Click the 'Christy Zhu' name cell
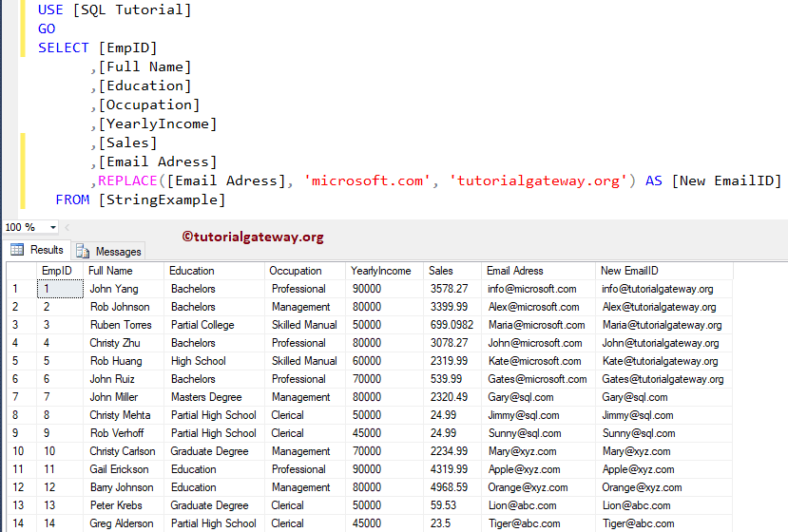The height and width of the screenshot is (532, 788). (x=124, y=343)
